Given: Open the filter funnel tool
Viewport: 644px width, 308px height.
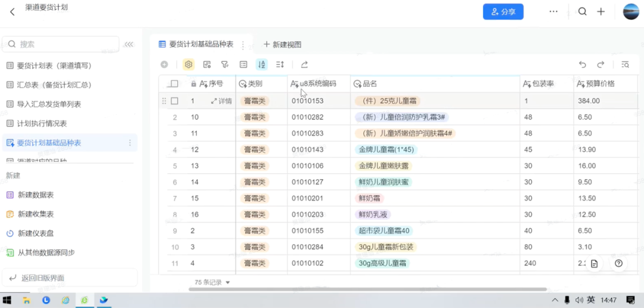Looking at the screenshot, I should pos(225,64).
